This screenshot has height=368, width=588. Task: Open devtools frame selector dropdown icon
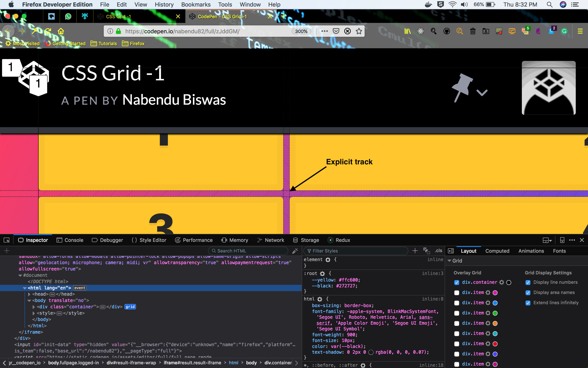tap(547, 240)
